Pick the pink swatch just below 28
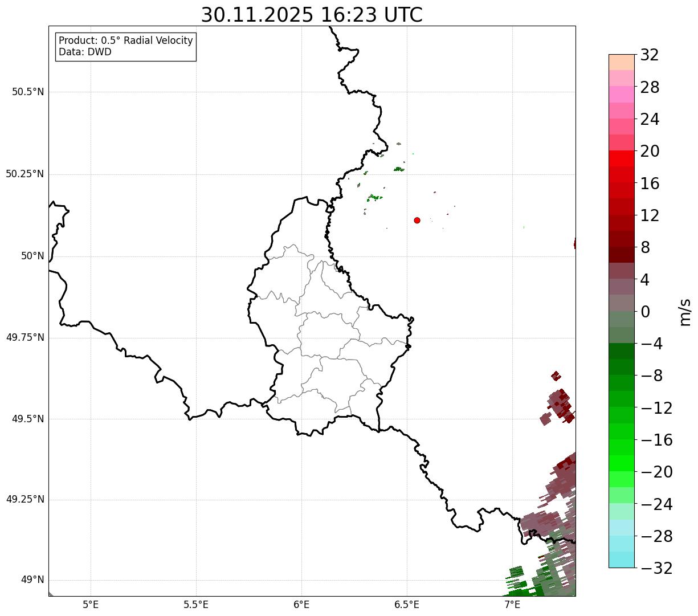The height and width of the screenshot is (616, 698). click(622, 94)
